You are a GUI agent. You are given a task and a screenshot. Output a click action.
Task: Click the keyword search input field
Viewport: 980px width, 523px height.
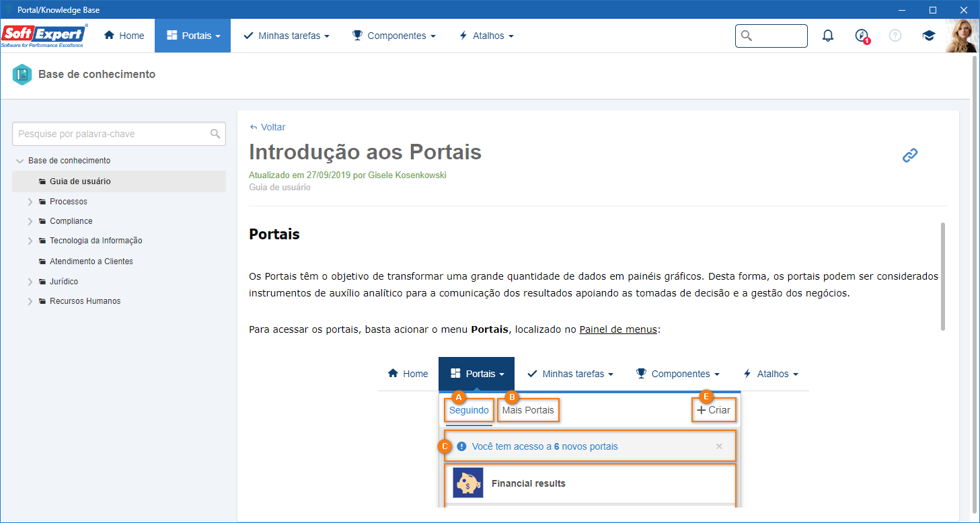(x=119, y=134)
